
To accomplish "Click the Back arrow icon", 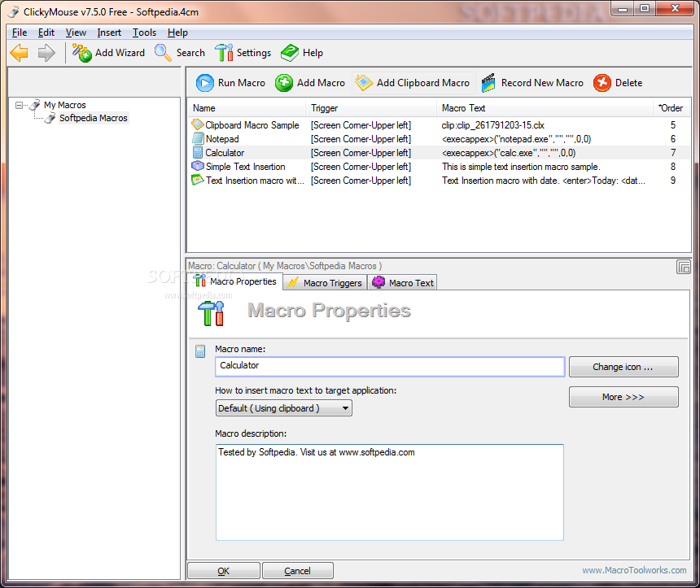I will point(20,53).
